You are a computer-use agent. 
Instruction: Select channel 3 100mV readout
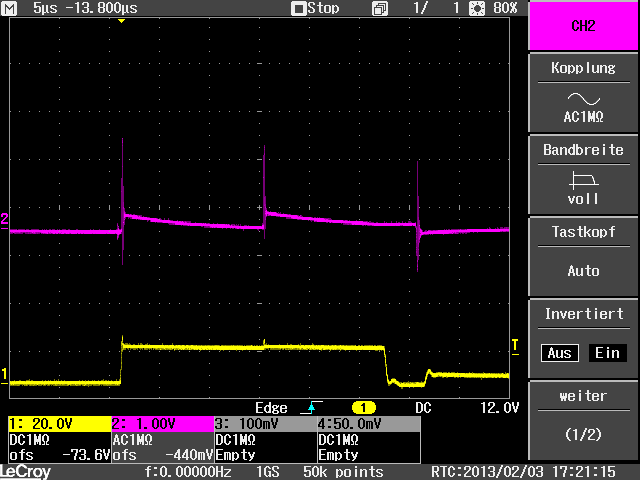click(x=266, y=424)
